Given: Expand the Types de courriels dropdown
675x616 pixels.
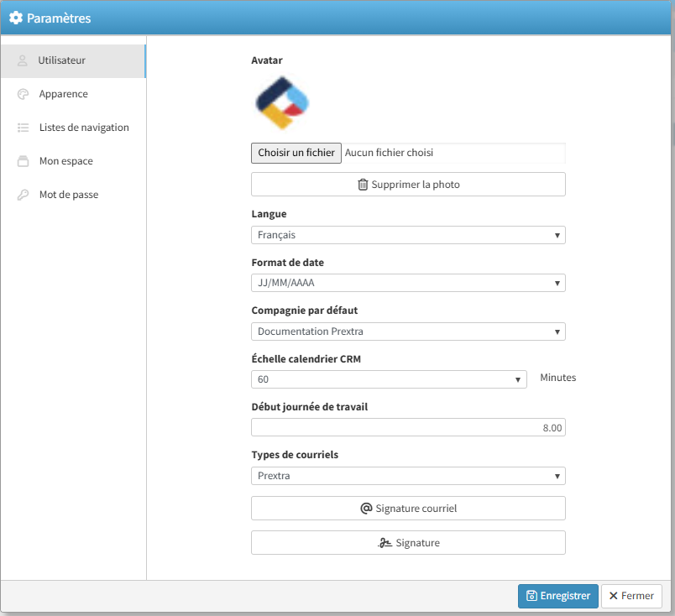Looking at the screenshot, I should (x=408, y=476).
